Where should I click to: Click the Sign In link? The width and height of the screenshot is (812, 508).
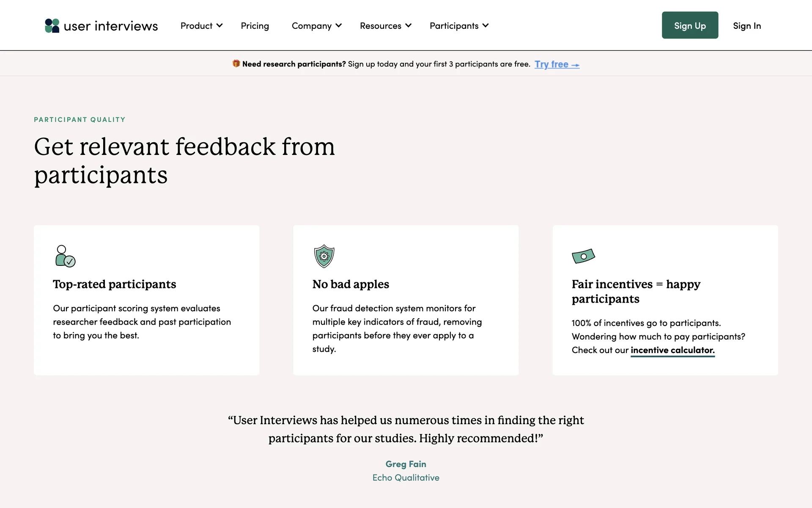click(x=746, y=26)
